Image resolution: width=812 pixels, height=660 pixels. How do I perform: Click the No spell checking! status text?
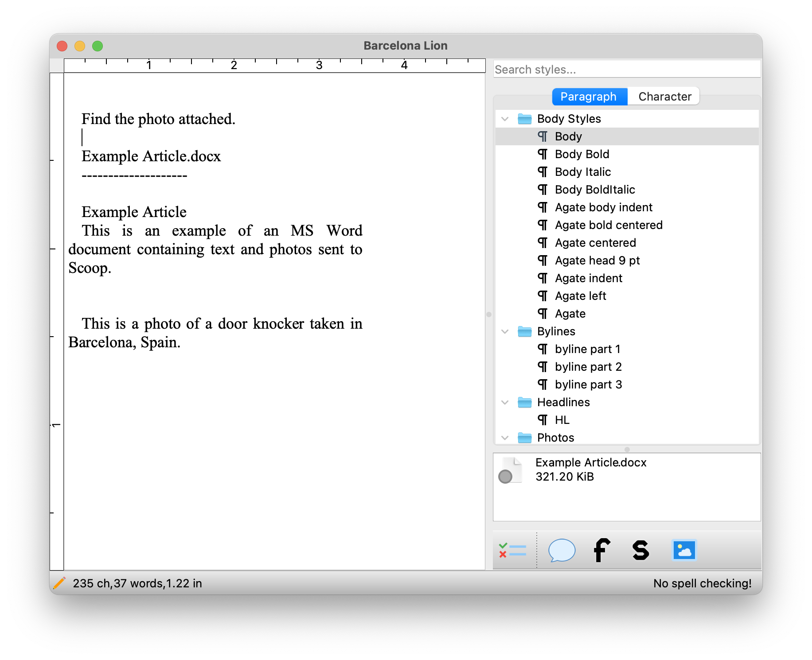click(x=702, y=583)
